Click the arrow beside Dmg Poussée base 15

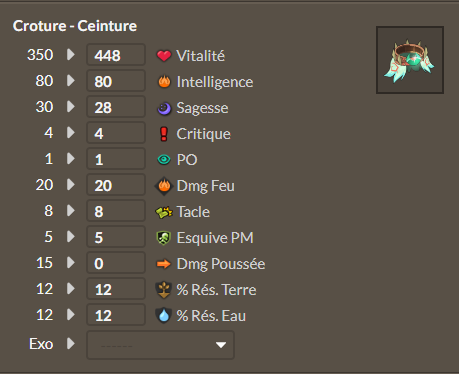pyautogui.click(x=71, y=262)
